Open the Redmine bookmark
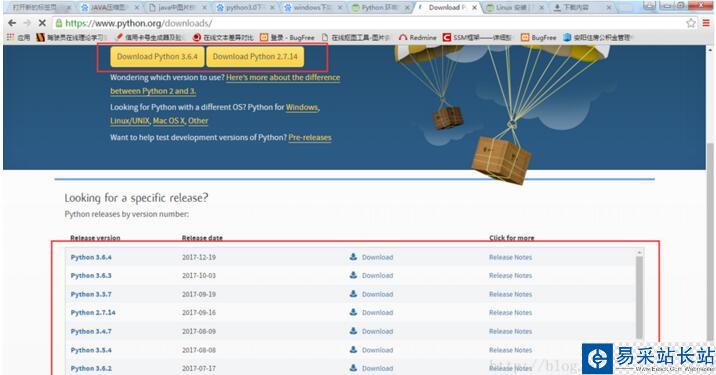Screen dimensions: 716x375 click(418, 37)
